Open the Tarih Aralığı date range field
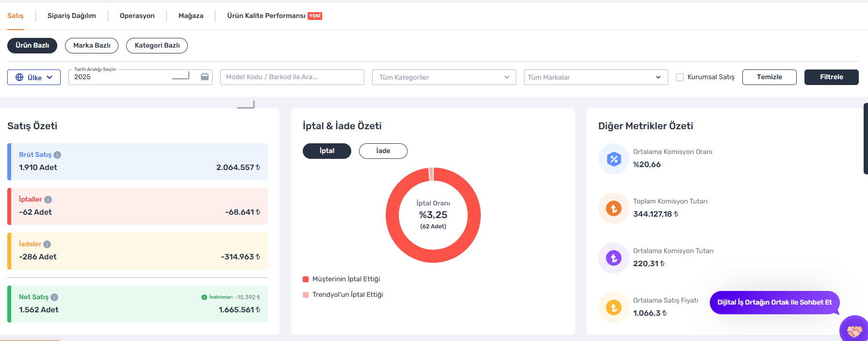 pyautogui.click(x=140, y=77)
